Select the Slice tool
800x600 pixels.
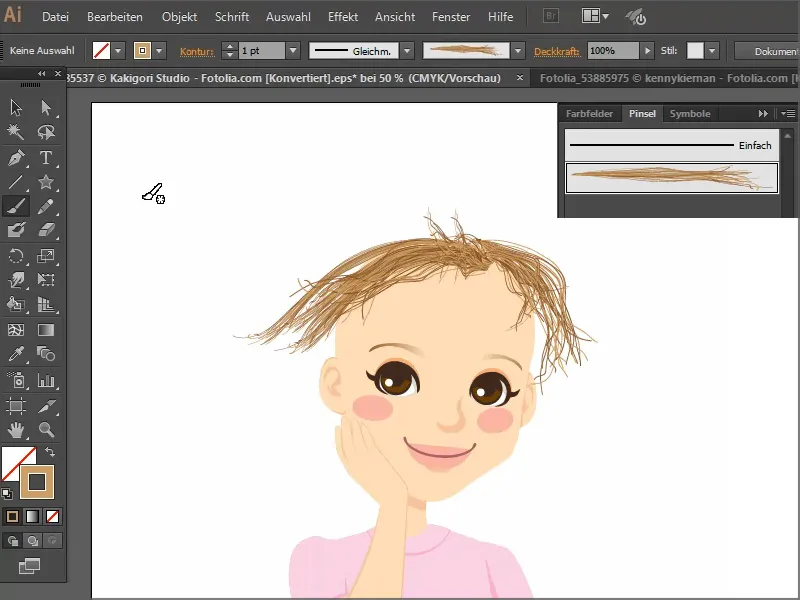(x=46, y=406)
